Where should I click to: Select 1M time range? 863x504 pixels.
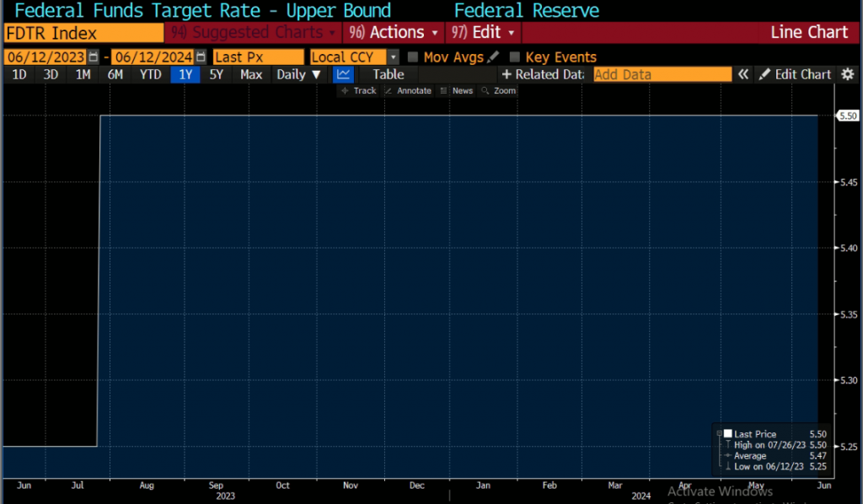pos(83,74)
